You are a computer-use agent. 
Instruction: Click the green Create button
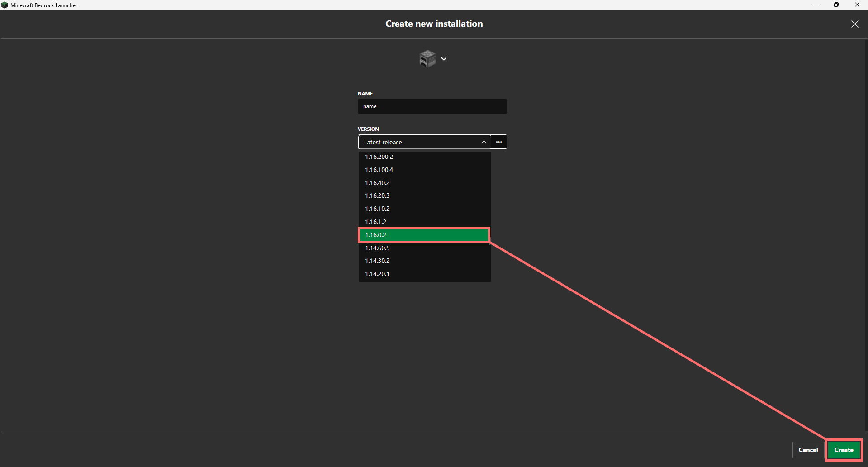click(844, 450)
